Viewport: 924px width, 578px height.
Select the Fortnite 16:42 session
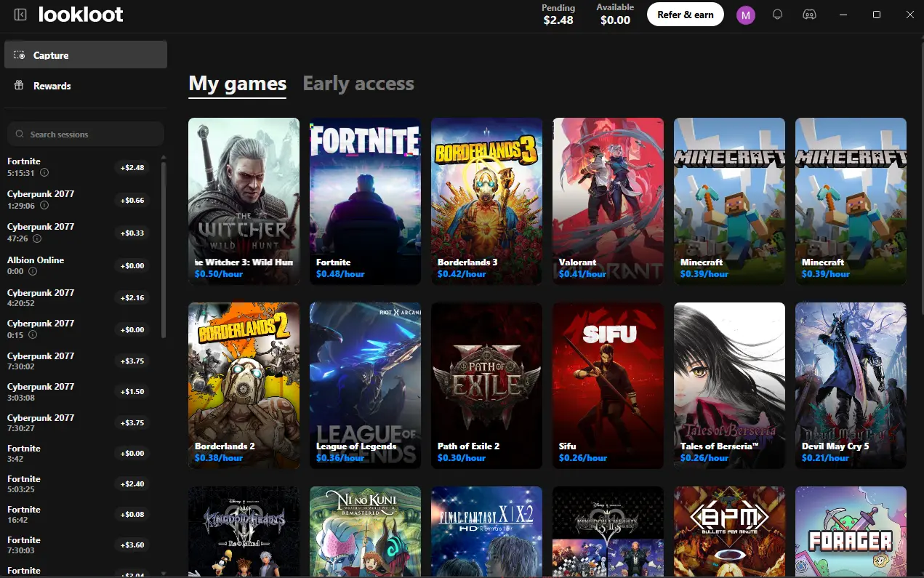point(79,514)
